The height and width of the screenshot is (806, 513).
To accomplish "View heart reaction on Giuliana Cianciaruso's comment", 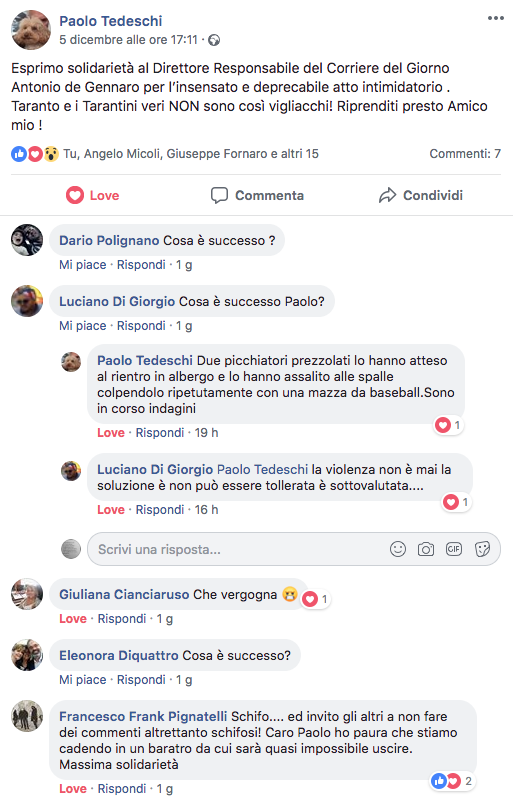I will 316,599.
